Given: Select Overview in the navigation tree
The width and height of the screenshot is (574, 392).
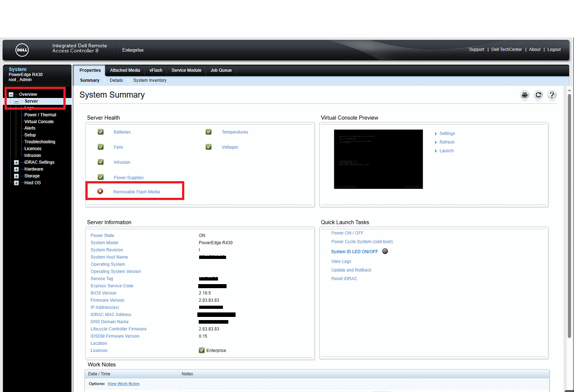Looking at the screenshot, I should pyautogui.click(x=28, y=94).
